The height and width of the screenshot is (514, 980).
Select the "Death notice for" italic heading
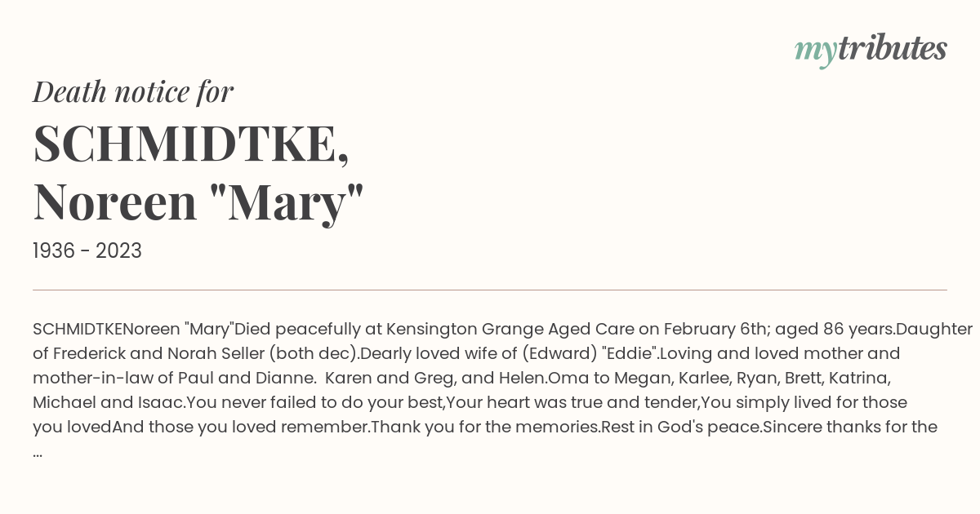pyautogui.click(x=133, y=92)
